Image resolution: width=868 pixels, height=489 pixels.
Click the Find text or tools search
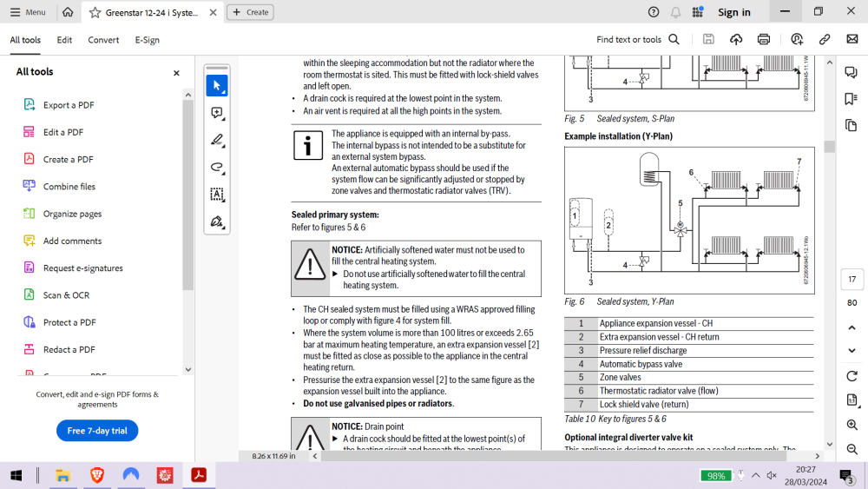point(638,39)
